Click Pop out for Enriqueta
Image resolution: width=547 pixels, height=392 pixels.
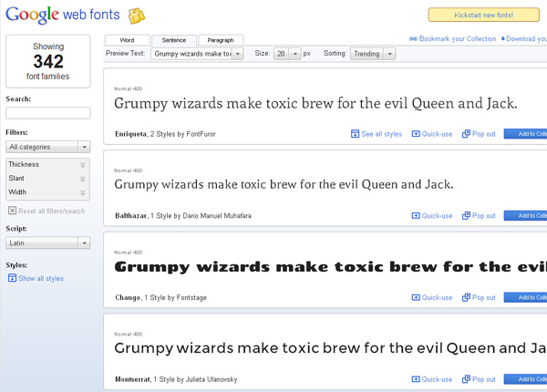pyautogui.click(x=483, y=134)
